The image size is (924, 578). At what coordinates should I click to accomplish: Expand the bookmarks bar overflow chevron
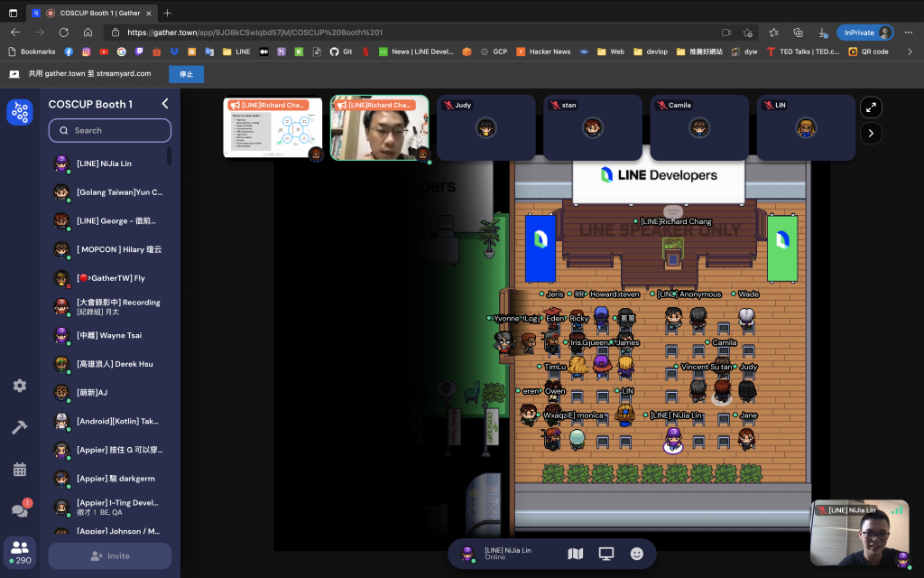pyautogui.click(x=910, y=51)
